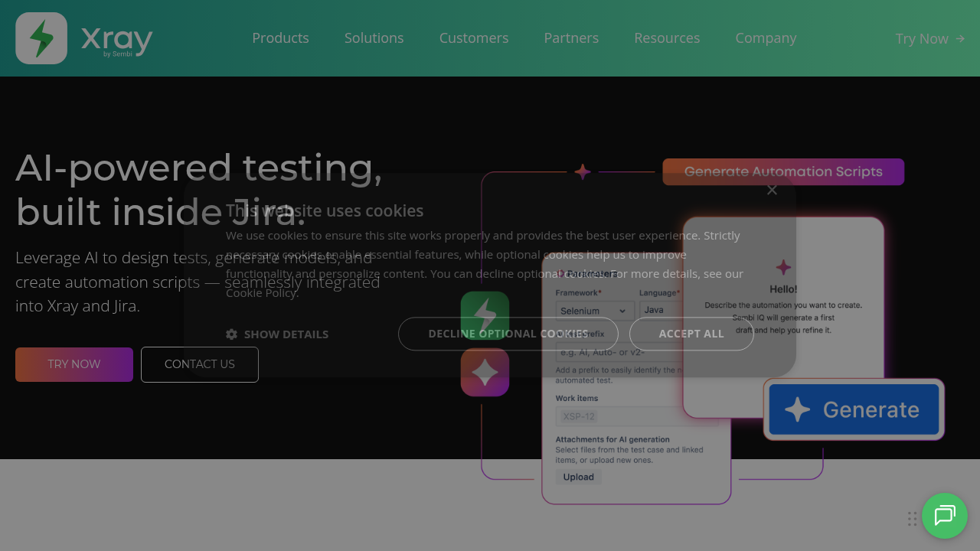Click the 'This website uses cookies' heading
This screenshot has width=980, height=551.
325,210
